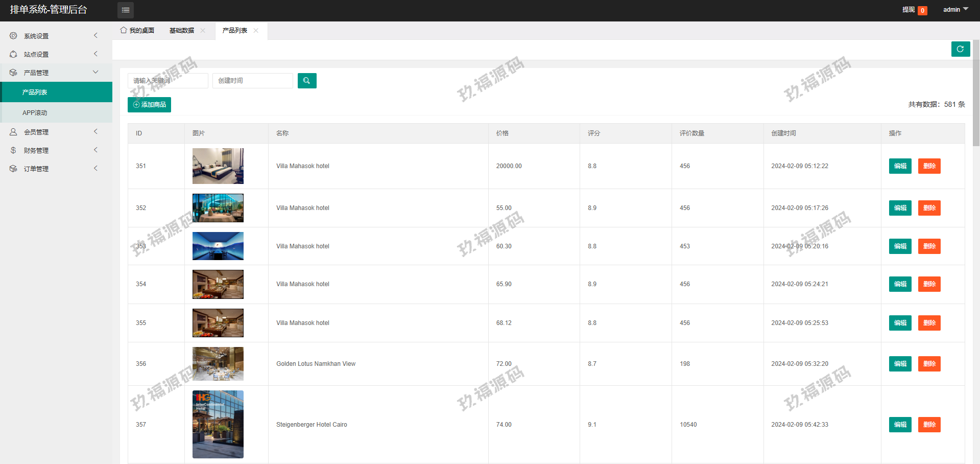Expand the 系统设置 menu chevron
The width and height of the screenshot is (980, 464).
click(x=95, y=36)
